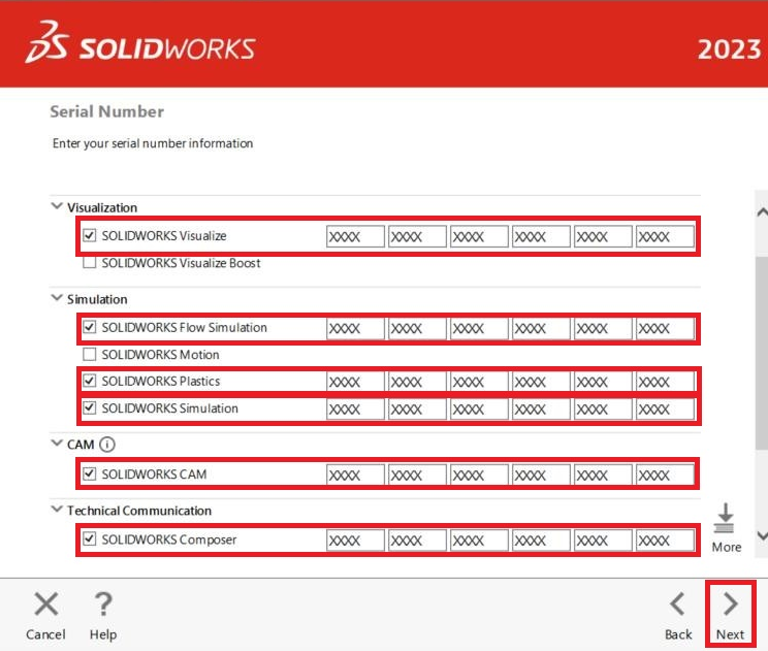Open Help with the question mark icon

tap(102, 604)
